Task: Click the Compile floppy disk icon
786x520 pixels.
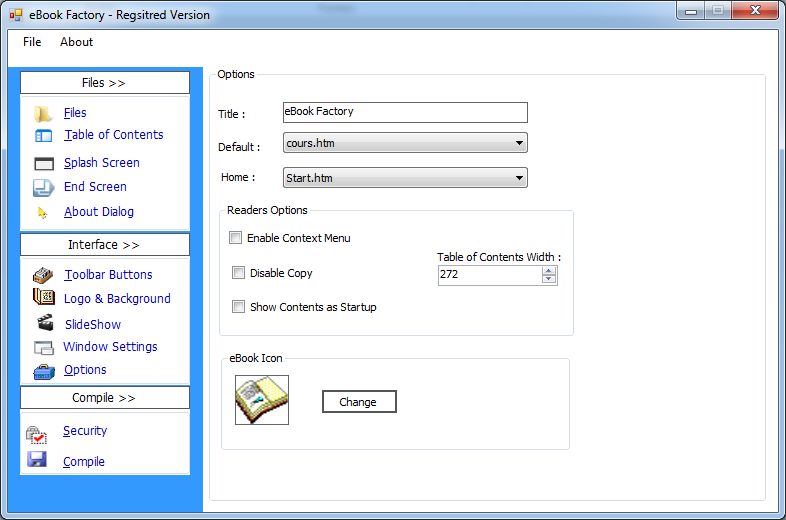Action: (37, 459)
